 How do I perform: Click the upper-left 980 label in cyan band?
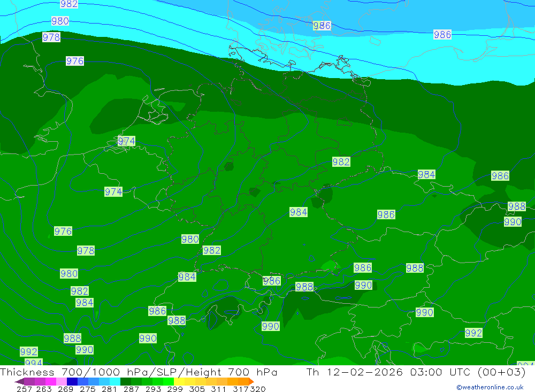[x=60, y=21]
